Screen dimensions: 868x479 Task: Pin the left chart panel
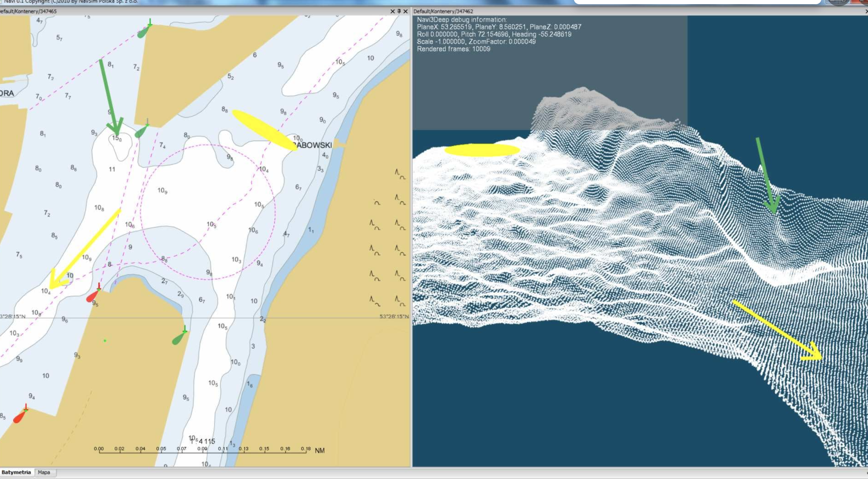coord(399,11)
